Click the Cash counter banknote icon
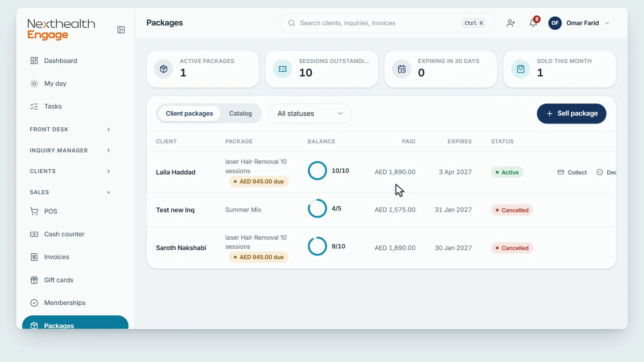 click(34, 234)
